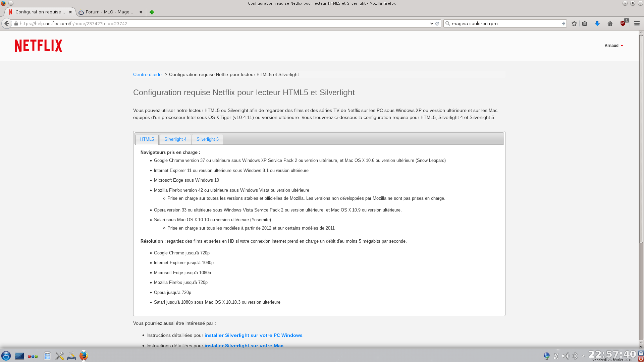Click the red power logout button
Screen dimensions: 644x362
[641, 359]
